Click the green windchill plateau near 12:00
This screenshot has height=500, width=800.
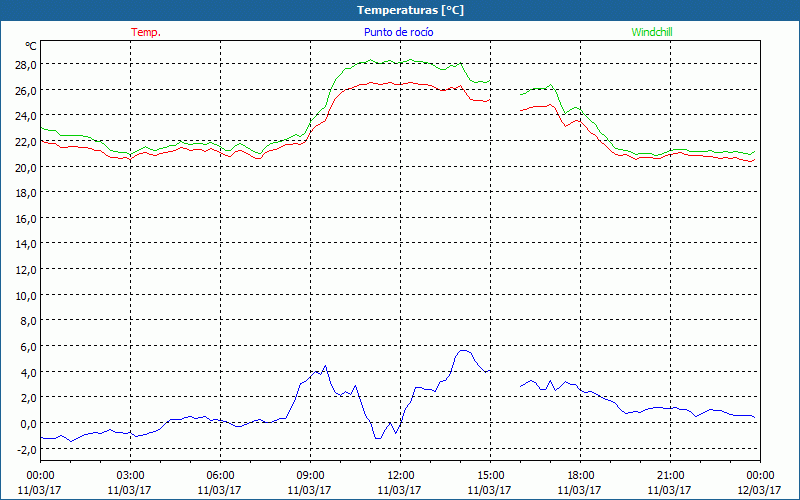pyautogui.click(x=401, y=62)
